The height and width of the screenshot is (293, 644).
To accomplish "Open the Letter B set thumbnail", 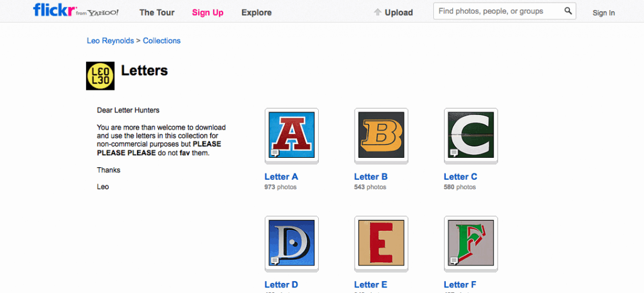I will [x=381, y=135].
